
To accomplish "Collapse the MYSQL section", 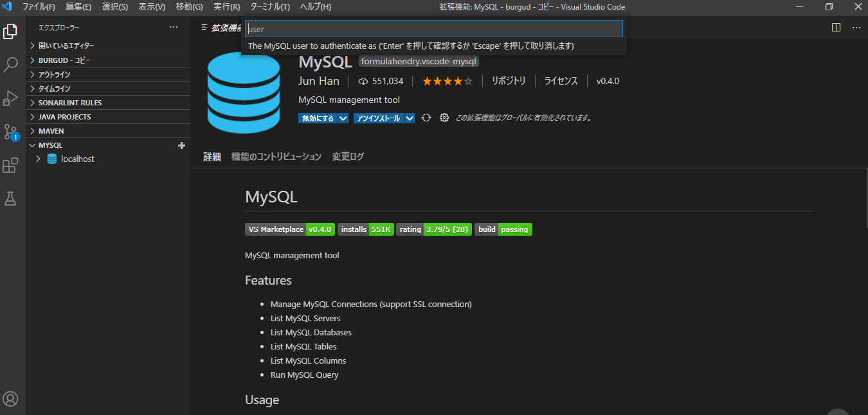I will (x=32, y=145).
